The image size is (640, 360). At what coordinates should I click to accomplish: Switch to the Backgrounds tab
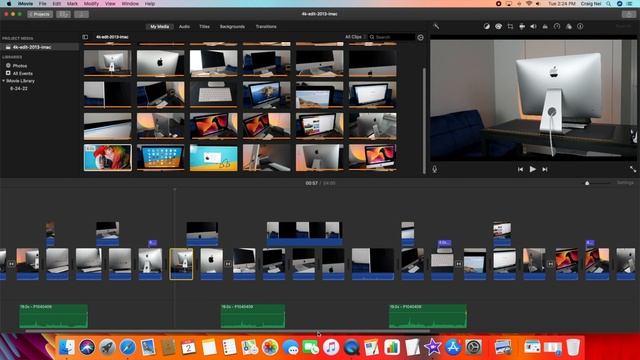(x=232, y=27)
